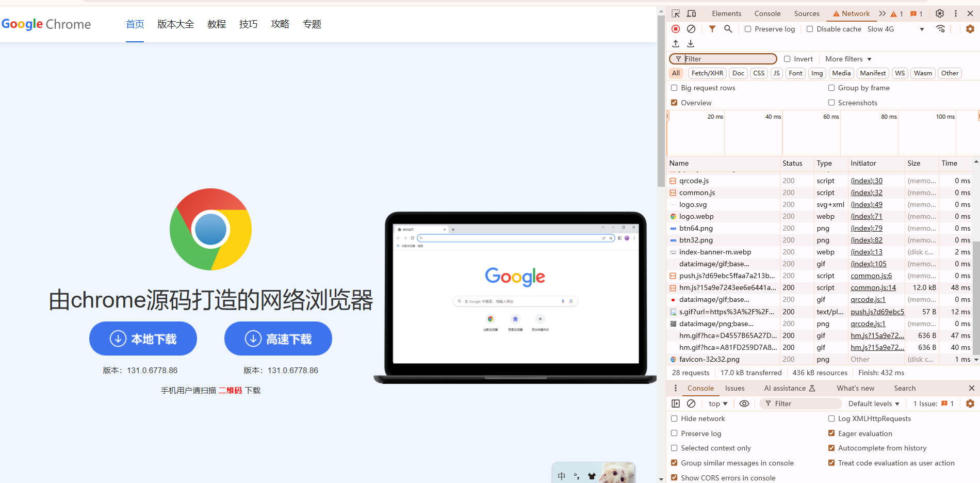Open network conditions wifi icon
Viewport: 980px width, 483px height.
click(941, 29)
